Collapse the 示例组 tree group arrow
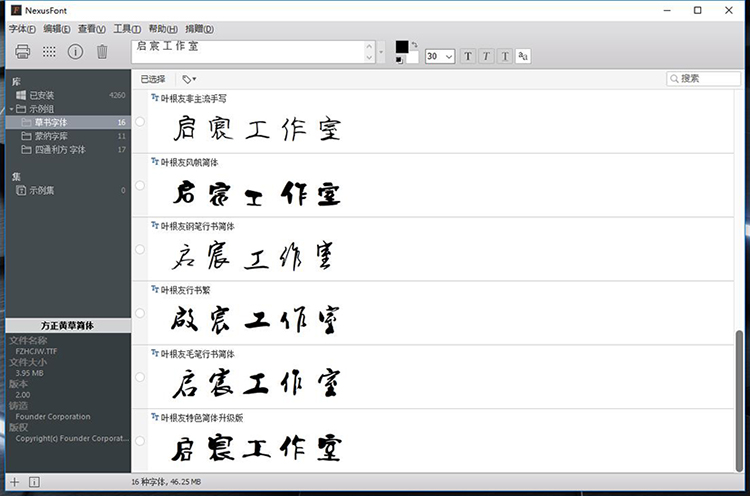Image resolution: width=750 pixels, height=496 pixels. point(11,109)
